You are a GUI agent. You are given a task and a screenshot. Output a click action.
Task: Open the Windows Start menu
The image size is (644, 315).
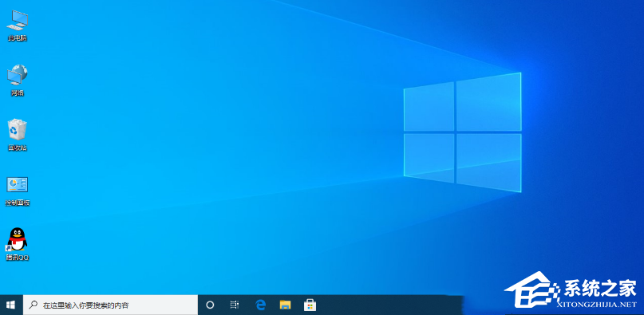coord(11,305)
